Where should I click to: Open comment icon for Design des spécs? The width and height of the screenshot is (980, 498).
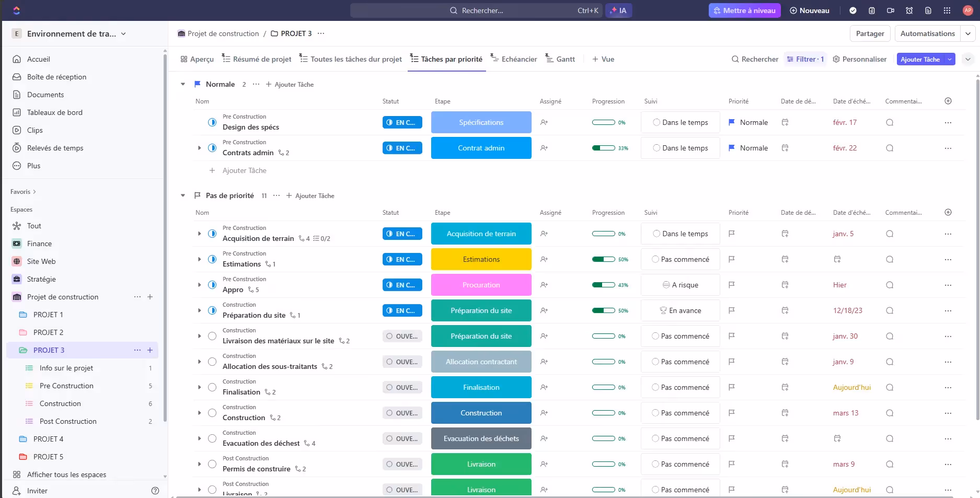(890, 122)
